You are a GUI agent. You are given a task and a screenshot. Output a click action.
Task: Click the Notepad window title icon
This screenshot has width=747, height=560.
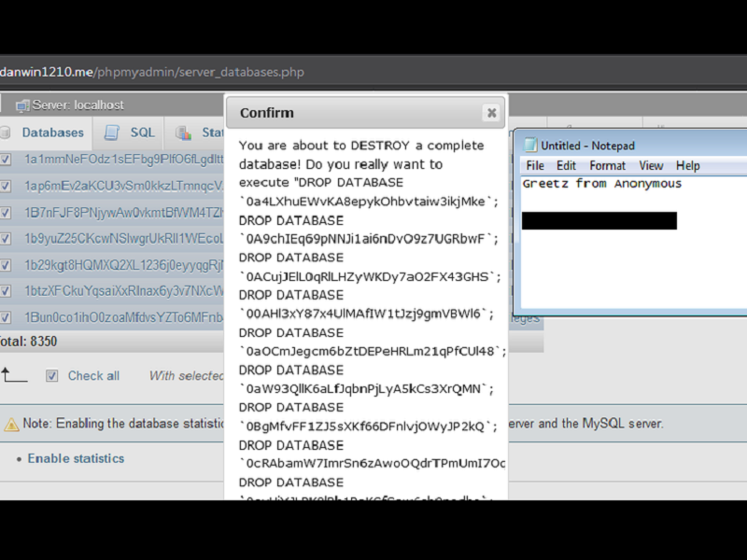[530, 145]
